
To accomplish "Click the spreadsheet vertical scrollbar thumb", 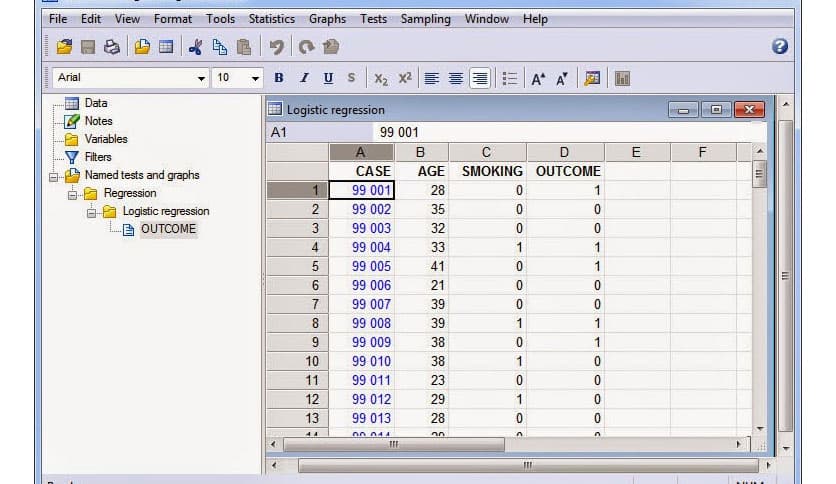I will [759, 174].
